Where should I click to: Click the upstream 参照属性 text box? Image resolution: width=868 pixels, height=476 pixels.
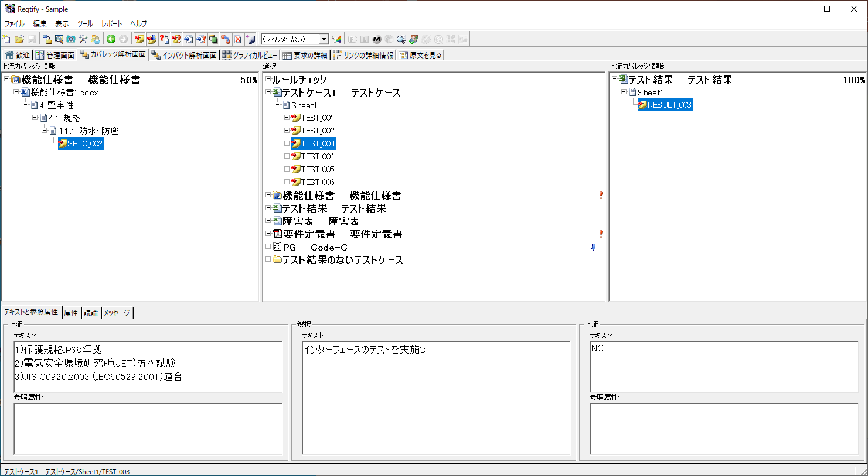pos(148,429)
